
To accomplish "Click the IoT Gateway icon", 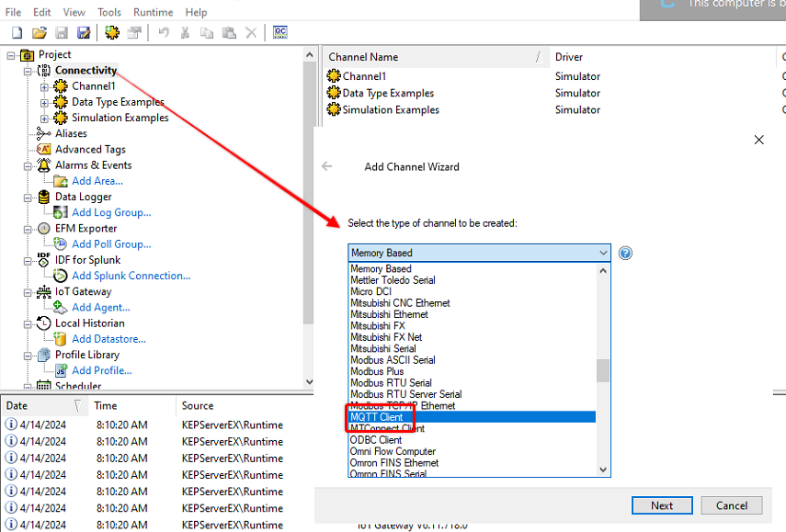I will point(44,291).
